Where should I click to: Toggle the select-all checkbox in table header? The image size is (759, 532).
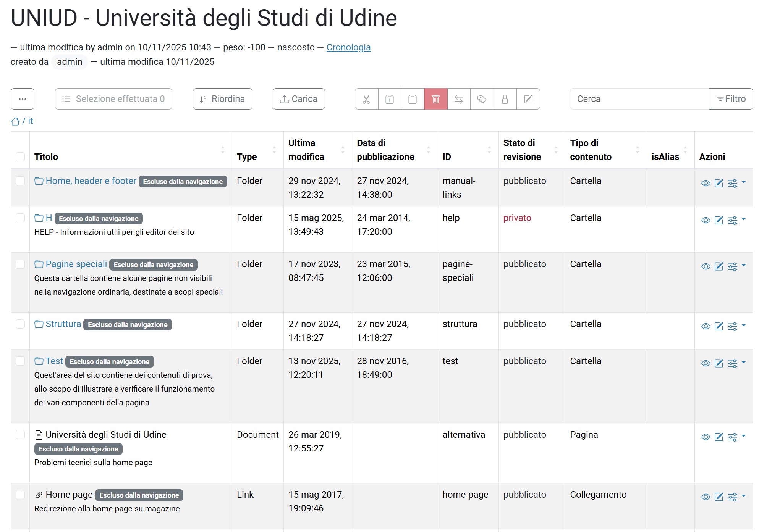point(20,157)
